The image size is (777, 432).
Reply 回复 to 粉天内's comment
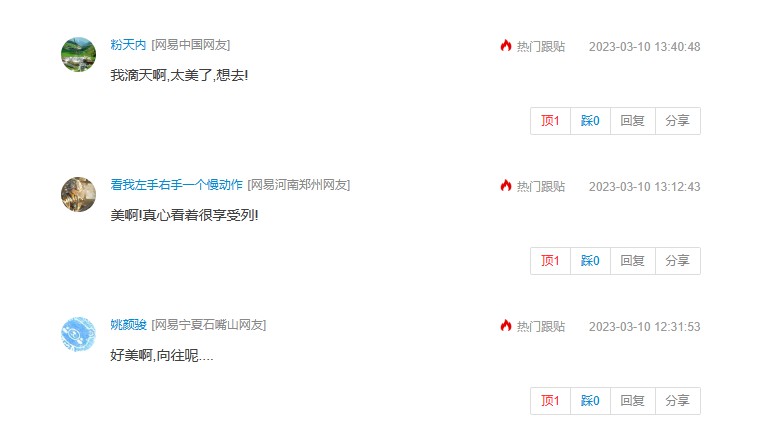(633, 121)
